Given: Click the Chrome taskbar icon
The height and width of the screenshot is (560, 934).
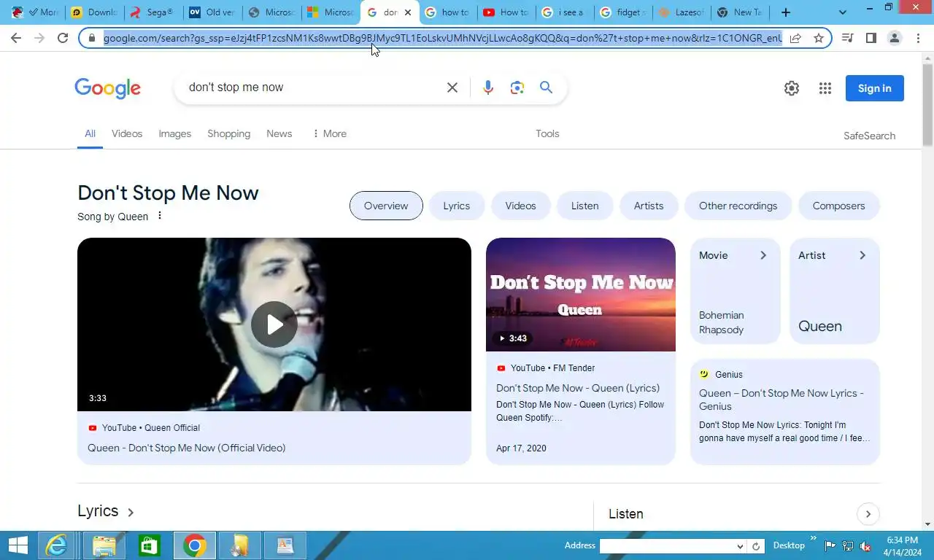Looking at the screenshot, I should (x=194, y=545).
